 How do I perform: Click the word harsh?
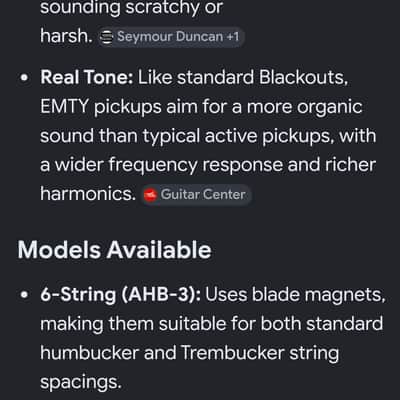pyautogui.click(x=66, y=36)
